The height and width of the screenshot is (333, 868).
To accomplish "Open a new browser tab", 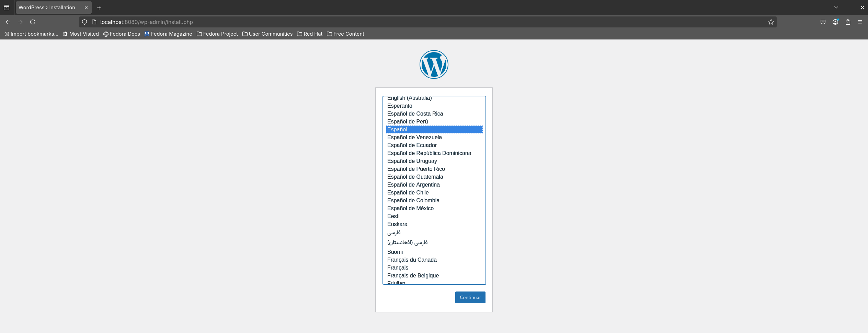I will (x=99, y=8).
